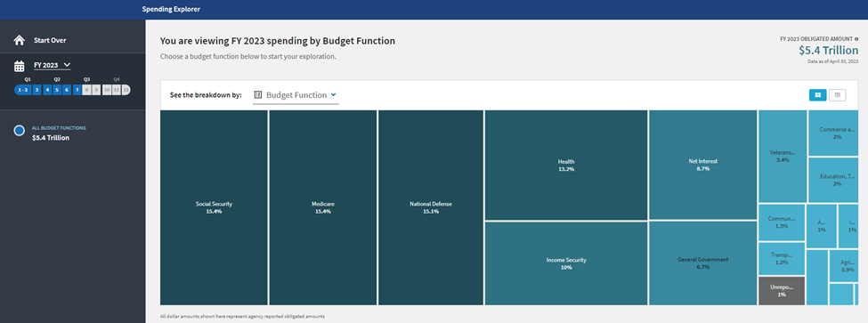Image resolution: width=868 pixels, height=323 pixels.
Task: Click the info icon beside Obligated Amount
Action: point(857,39)
